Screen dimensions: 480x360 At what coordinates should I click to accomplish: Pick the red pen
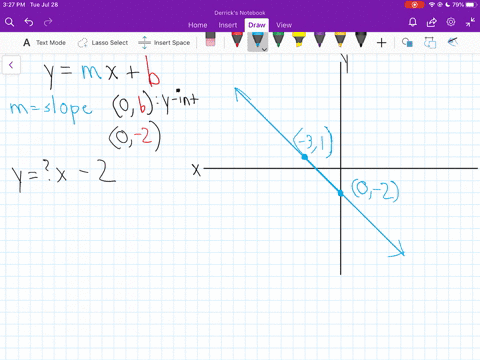click(x=237, y=39)
